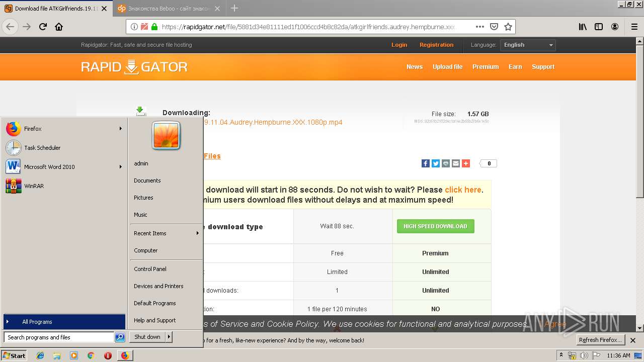Follow the 'click here' premium link
Viewport: 644px width, 362px height.
pos(463,190)
